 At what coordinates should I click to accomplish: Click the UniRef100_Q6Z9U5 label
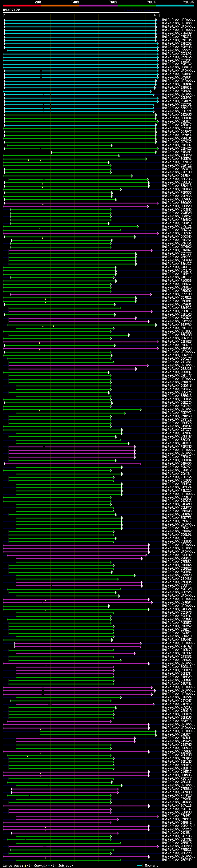pyautogui.click(x=177, y=115)
